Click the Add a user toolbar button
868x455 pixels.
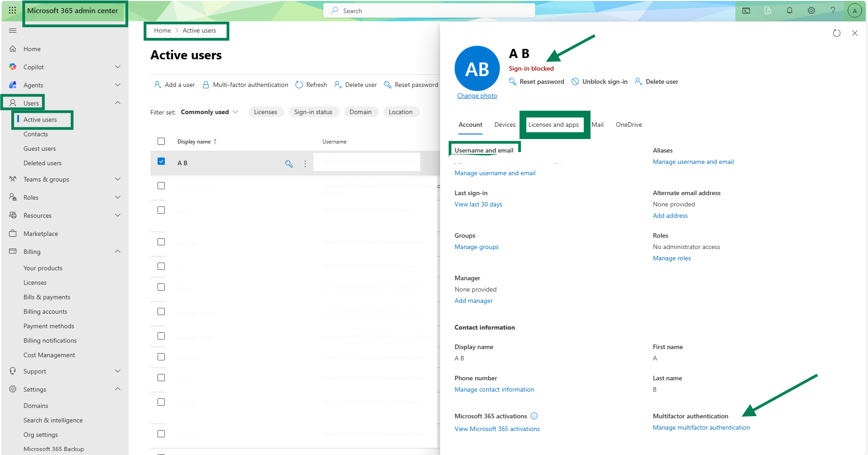175,85
